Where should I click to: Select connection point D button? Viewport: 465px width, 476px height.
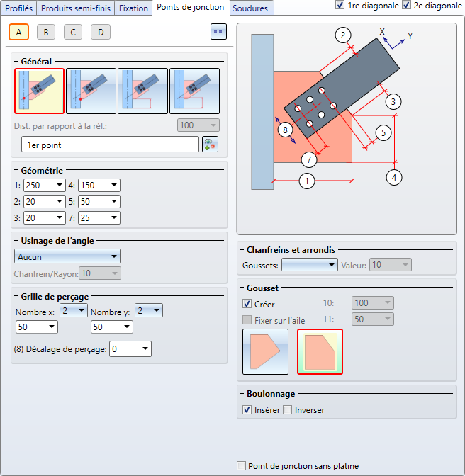[101, 32]
